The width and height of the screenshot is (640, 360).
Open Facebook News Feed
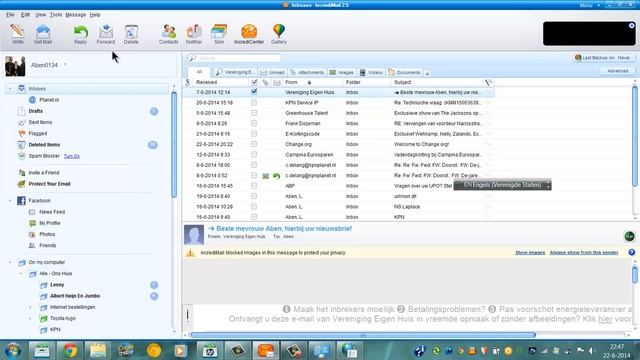(x=52, y=212)
